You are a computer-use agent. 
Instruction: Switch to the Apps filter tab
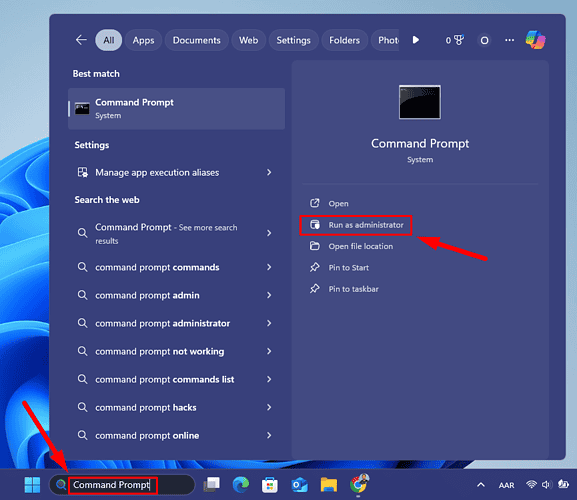pyautogui.click(x=144, y=40)
